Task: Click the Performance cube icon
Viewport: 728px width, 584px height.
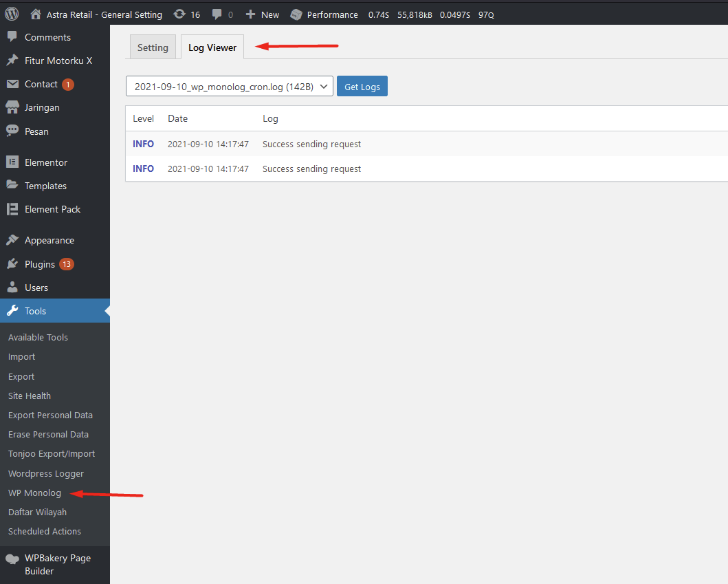Action: click(x=296, y=15)
